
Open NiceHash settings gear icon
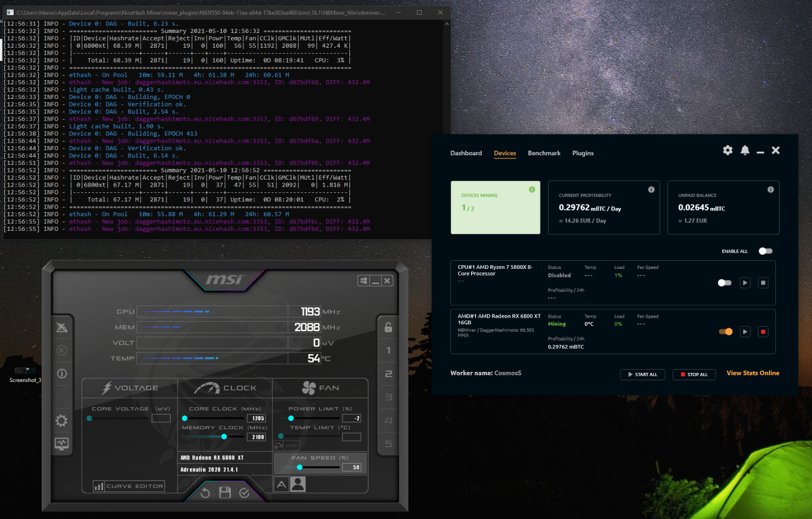[728, 150]
